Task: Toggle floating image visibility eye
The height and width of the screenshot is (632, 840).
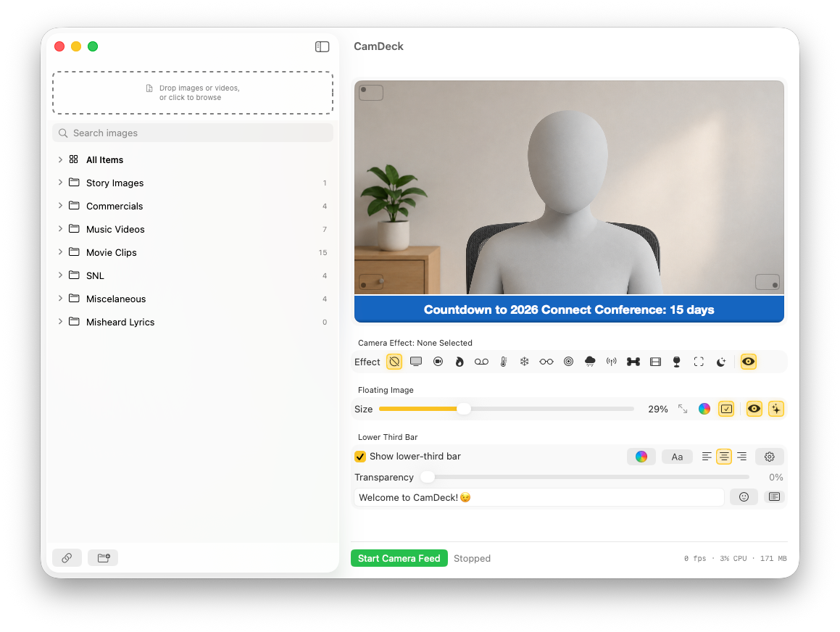Action: (x=754, y=409)
